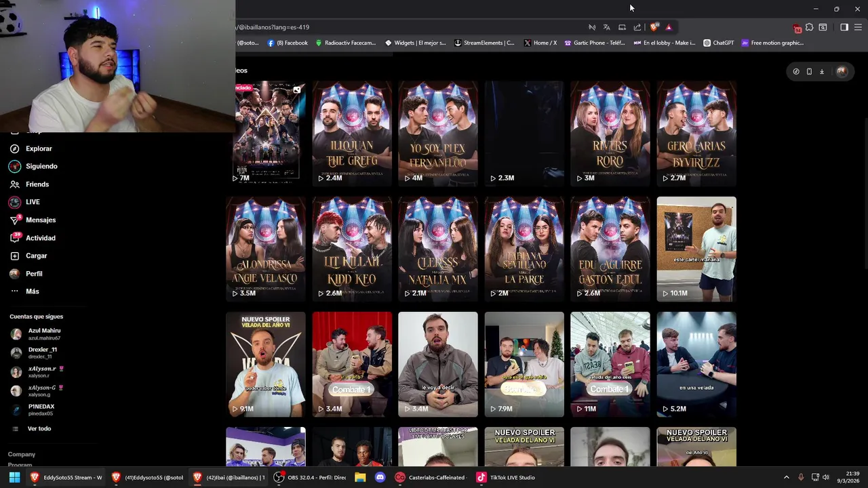
Task: Play the 'te voy a decir' video
Action: point(438,364)
